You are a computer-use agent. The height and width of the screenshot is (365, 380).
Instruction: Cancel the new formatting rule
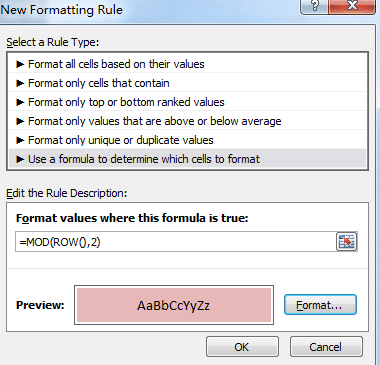pyautogui.click(x=326, y=347)
